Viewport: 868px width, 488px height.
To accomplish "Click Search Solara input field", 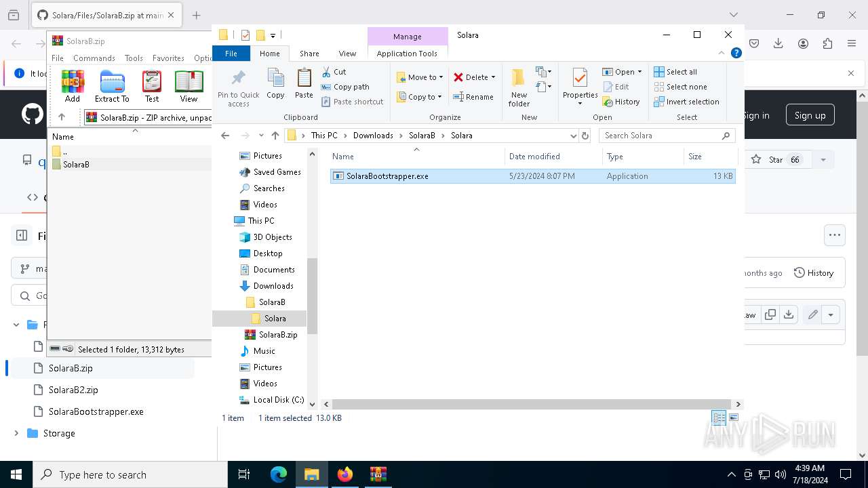I will 667,136.
